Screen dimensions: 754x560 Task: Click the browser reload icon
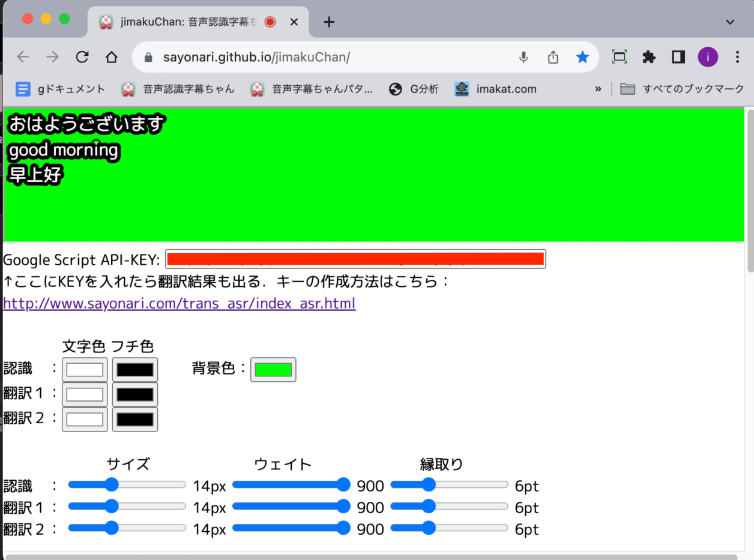pos(82,57)
